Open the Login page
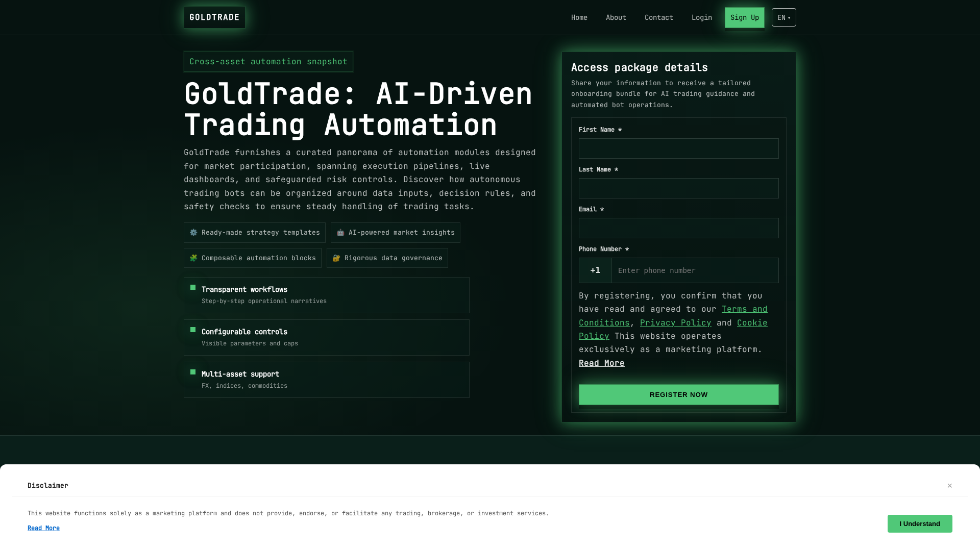The image size is (980, 551). pyautogui.click(x=702, y=17)
